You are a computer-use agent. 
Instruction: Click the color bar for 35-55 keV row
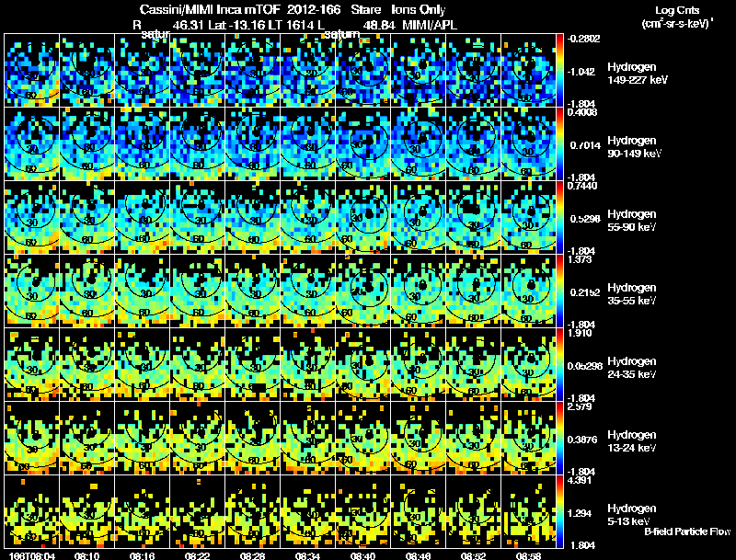(x=559, y=291)
